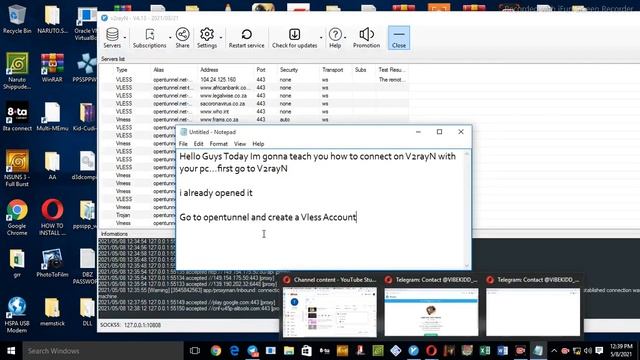Open Notepad Edit menu

click(x=198, y=144)
